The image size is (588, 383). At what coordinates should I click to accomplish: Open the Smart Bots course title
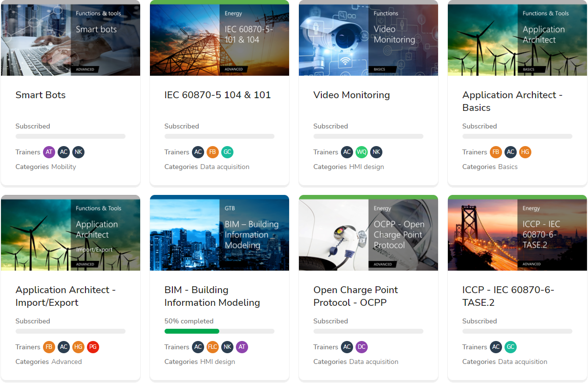[x=41, y=95]
